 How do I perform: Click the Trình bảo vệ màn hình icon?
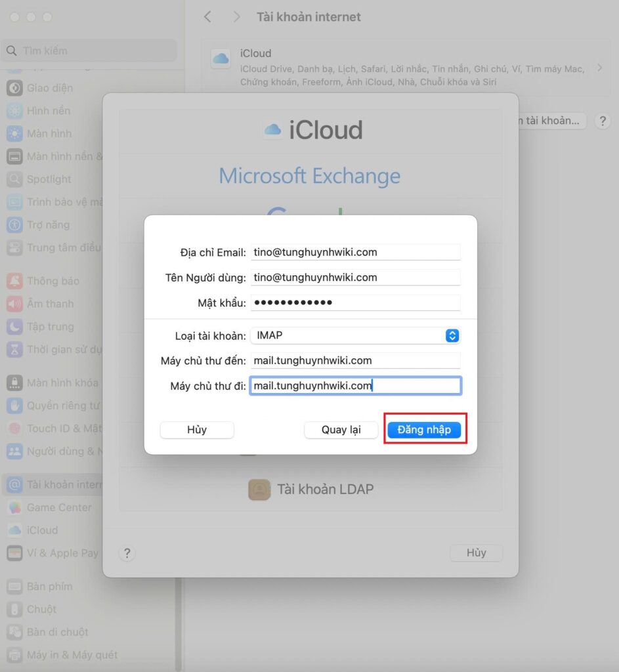click(x=14, y=201)
